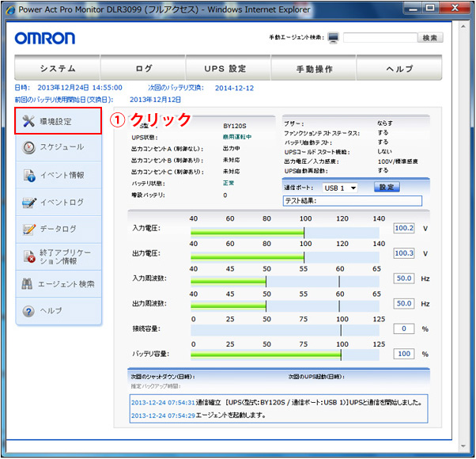Click the computer icon beside agent search

tap(333, 38)
